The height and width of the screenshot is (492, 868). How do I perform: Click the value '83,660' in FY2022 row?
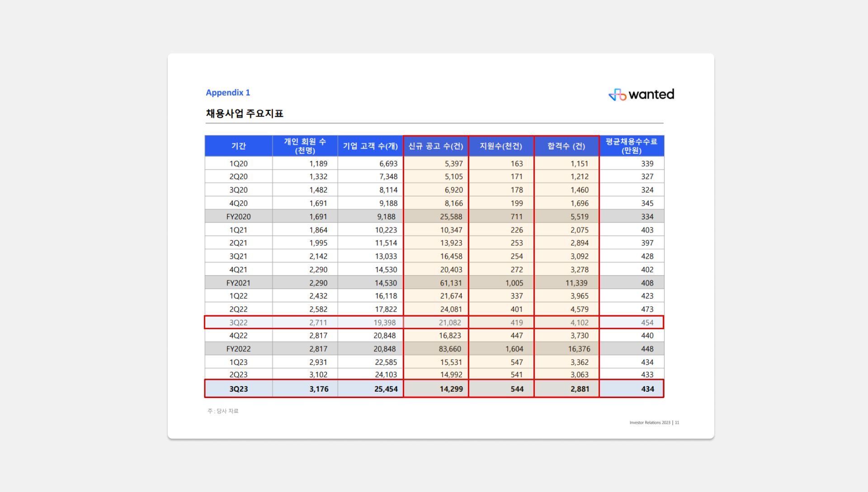click(x=450, y=349)
